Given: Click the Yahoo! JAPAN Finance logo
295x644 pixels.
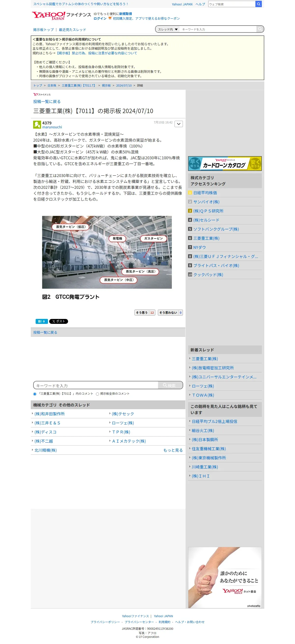Looking at the screenshot, I should coord(61,15).
